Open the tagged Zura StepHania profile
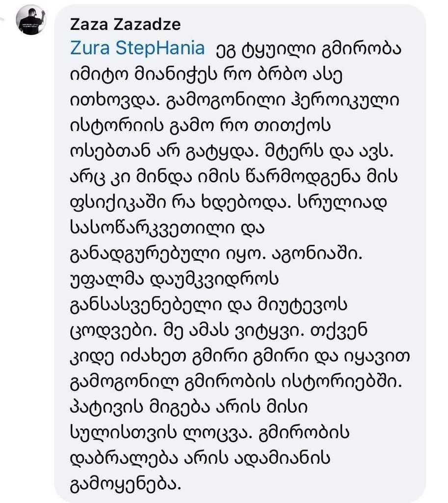The width and height of the screenshot is (448, 503). point(137,49)
